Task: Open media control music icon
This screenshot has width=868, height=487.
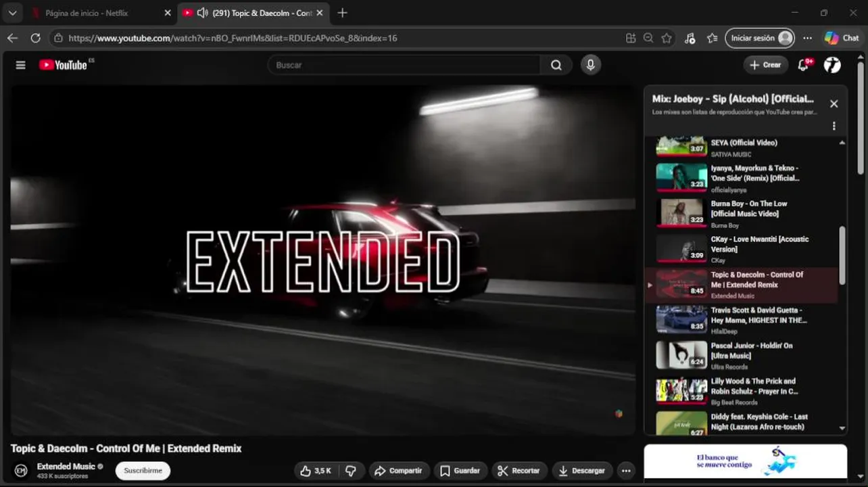Action: (x=690, y=38)
